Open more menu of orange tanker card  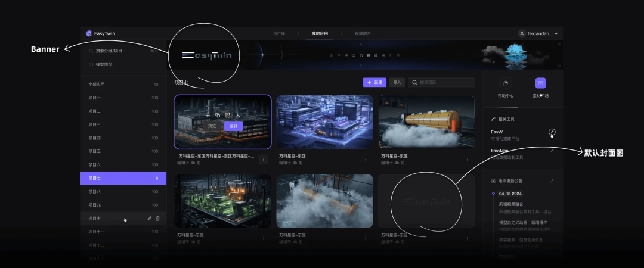click(x=467, y=159)
